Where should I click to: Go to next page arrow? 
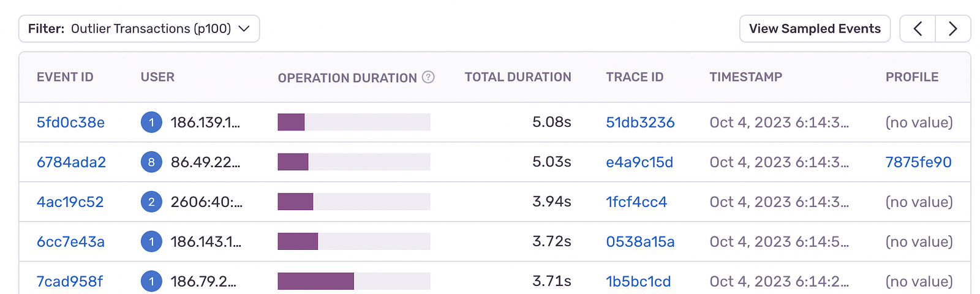[952, 29]
